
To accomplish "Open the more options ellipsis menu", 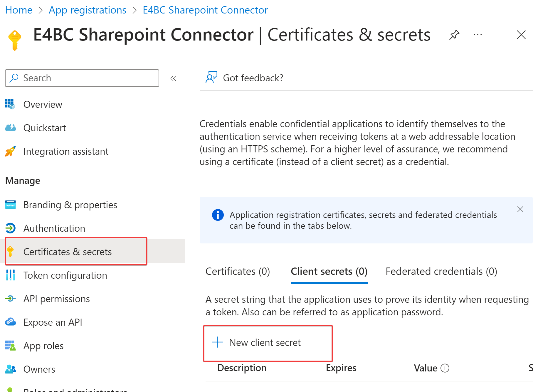I will pos(478,35).
